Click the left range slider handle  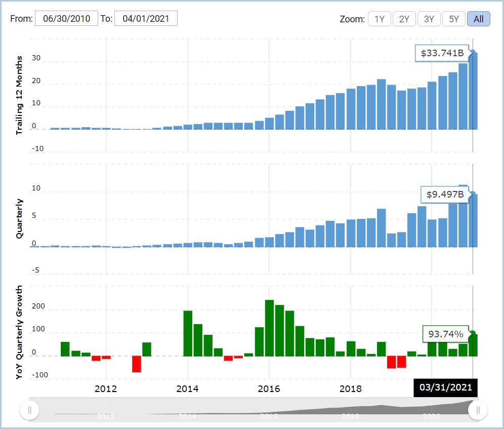click(29, 410)
